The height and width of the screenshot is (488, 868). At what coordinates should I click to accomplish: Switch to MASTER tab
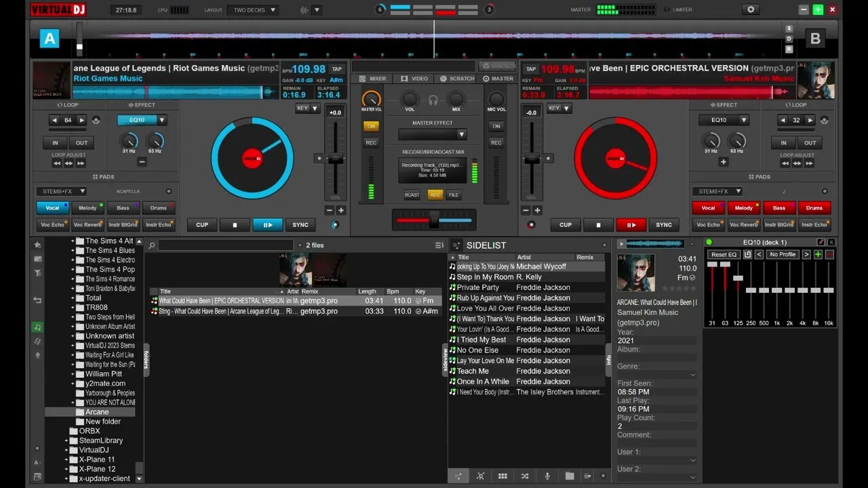[x=498, y=79]
